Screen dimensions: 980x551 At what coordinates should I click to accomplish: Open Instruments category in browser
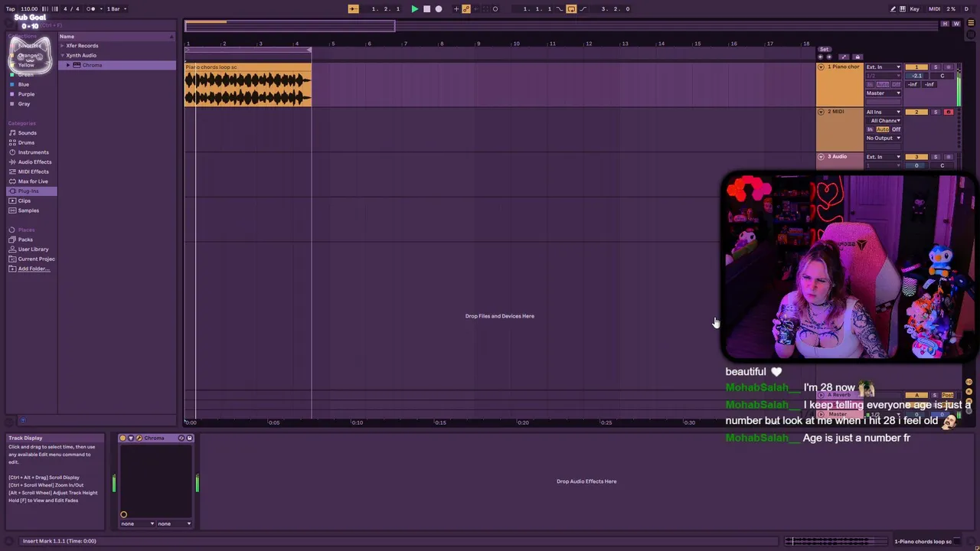pos(33,152)
